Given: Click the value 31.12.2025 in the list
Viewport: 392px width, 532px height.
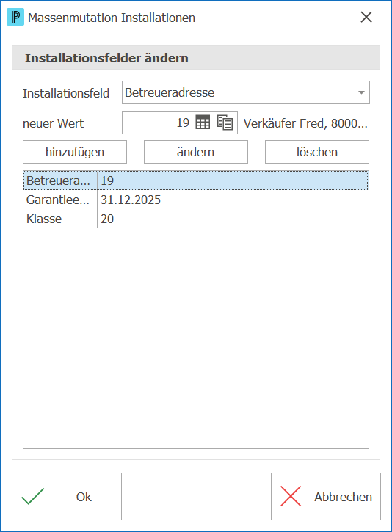Looking at the screenshot, I should [131, 200].
